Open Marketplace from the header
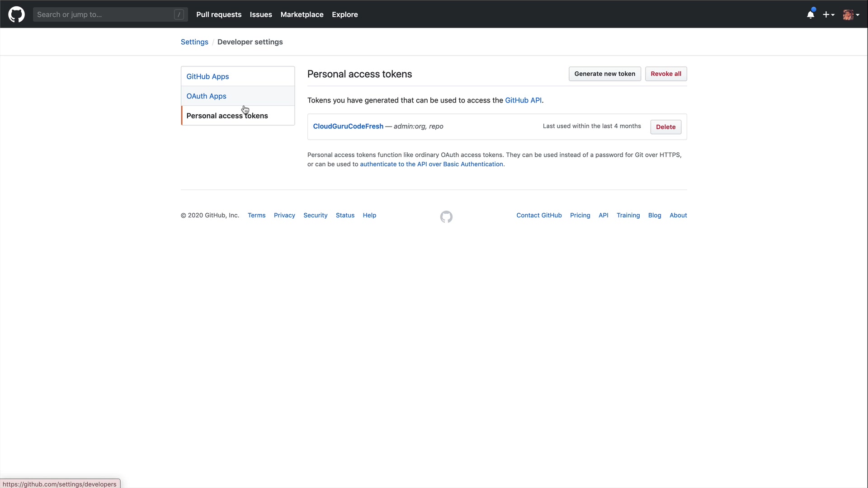This screenshot has width=868, height=488. point(302,14)
